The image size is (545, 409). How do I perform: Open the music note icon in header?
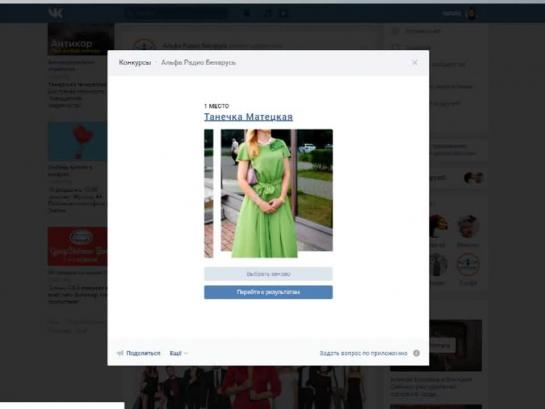(268, 13)
